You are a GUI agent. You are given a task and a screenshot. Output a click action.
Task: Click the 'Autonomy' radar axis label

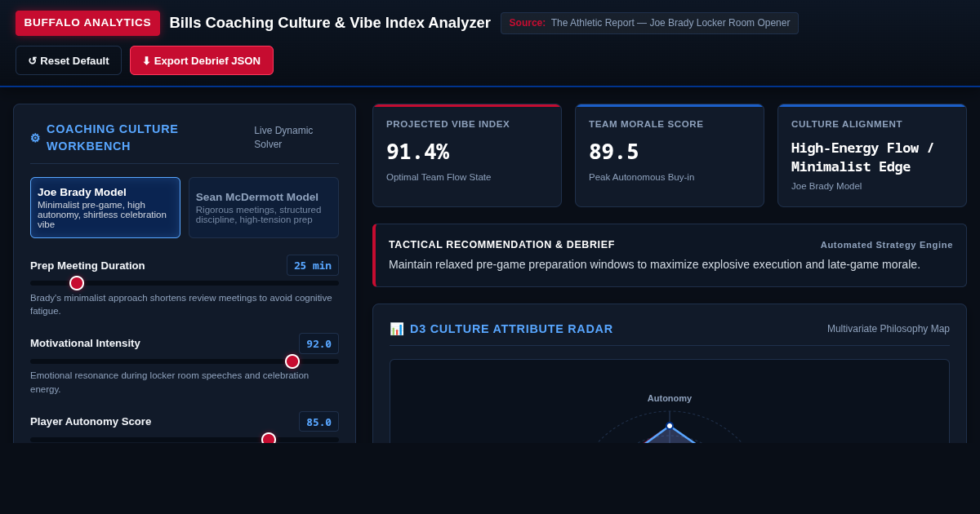click(x=670, y=398)
